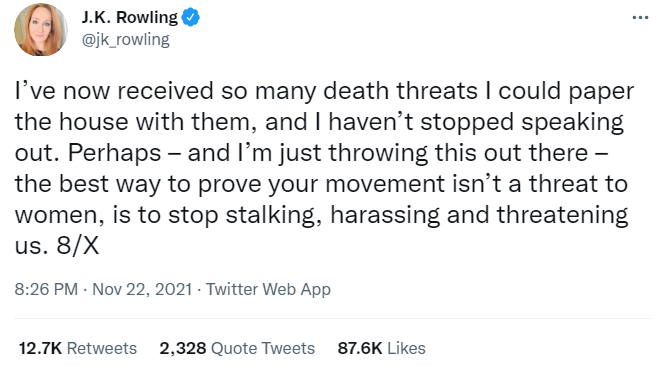View the 87.6K Likes list
This screenshot has width=666, height=367.
pyautogui.click(x=381, y=348)
